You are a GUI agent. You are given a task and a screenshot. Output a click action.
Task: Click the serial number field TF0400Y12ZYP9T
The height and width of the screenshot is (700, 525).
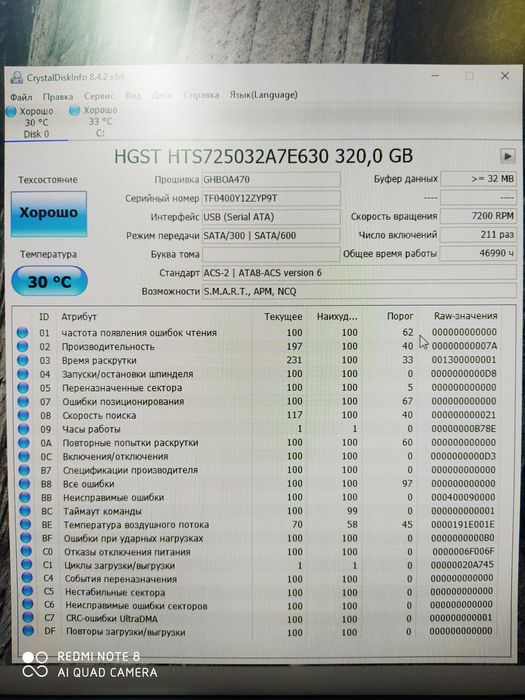pos(271,198)
